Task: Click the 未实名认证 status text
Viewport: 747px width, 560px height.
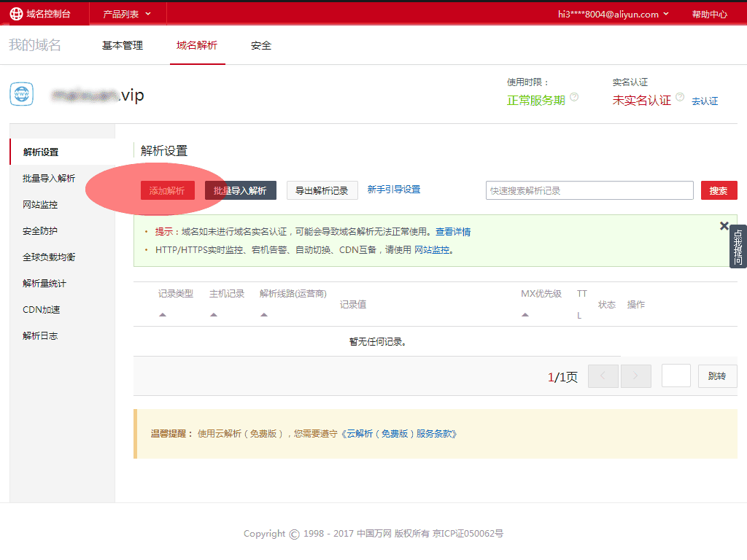Action: point(642,101)
